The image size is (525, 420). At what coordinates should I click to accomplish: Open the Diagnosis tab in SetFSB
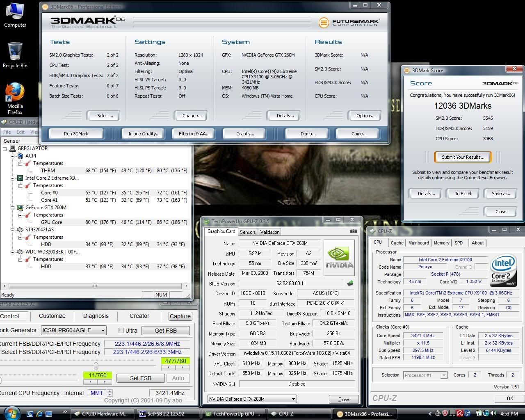(96, 316)
